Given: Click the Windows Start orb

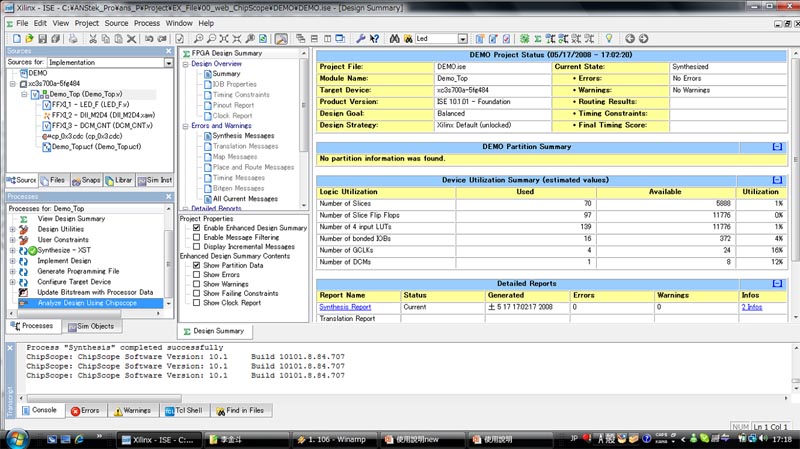Looking at the screenshot, I should click(x=17, y=438).
